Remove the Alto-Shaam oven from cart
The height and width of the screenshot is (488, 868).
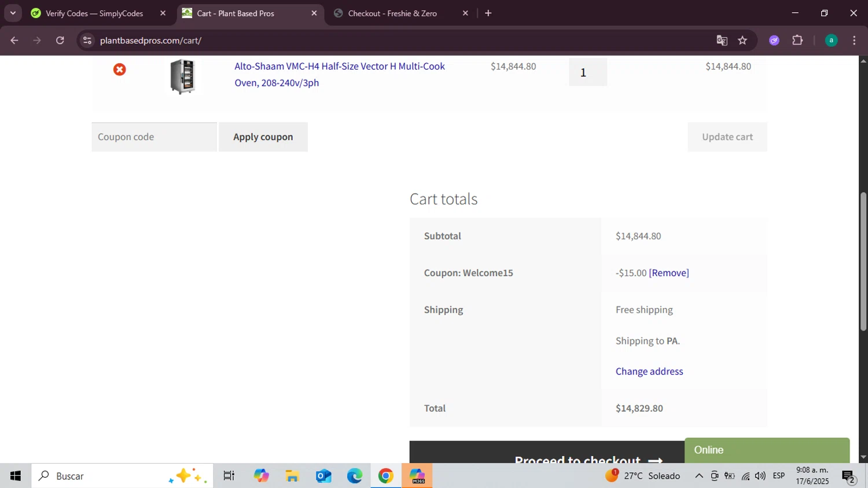pos(120,69)
